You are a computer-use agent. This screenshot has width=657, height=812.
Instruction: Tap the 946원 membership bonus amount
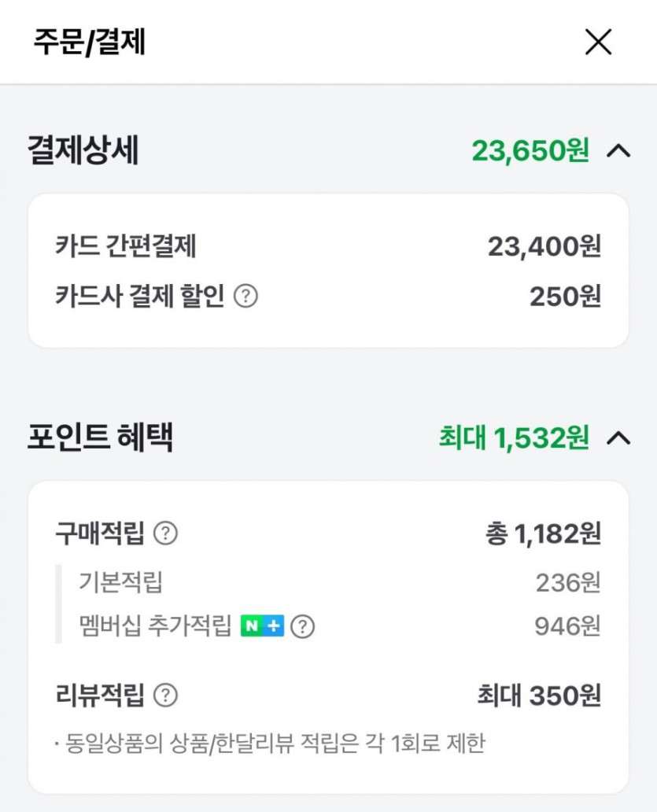(567, 626)
